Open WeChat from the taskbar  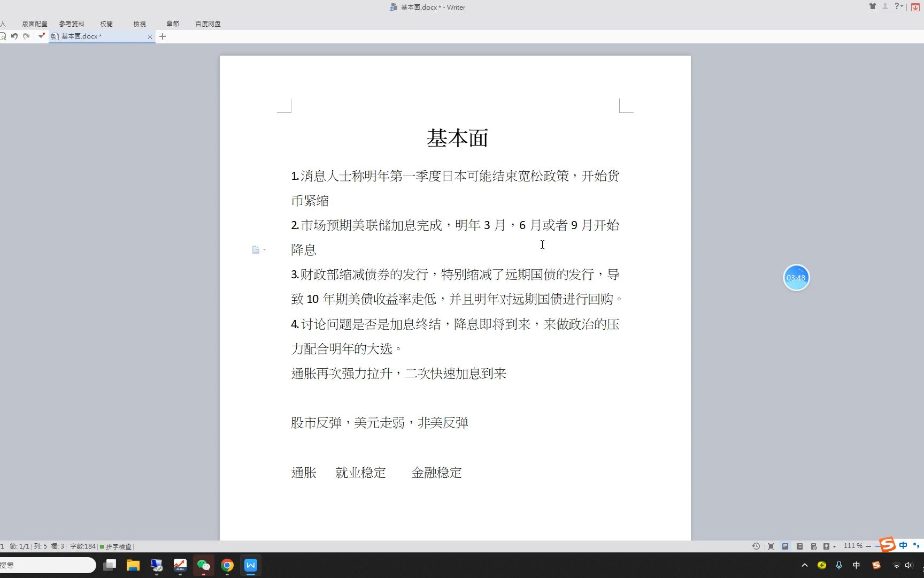pos(204,565)
